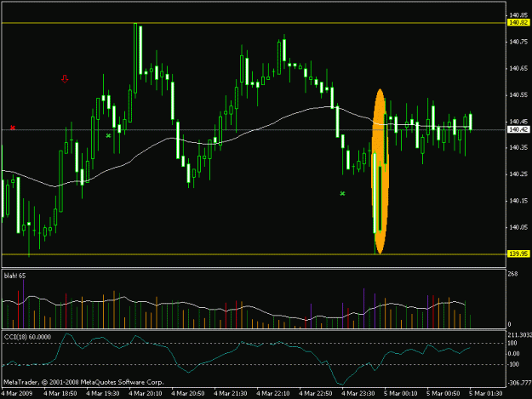Click the 140.55 price scale value

518,95
